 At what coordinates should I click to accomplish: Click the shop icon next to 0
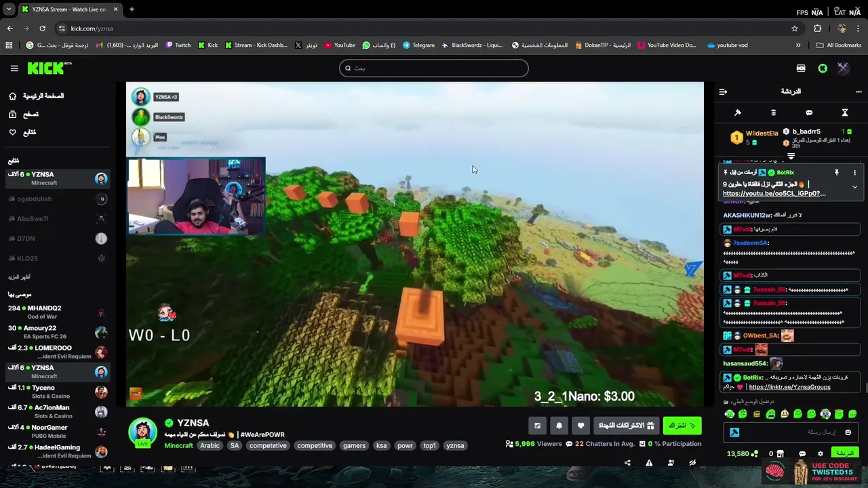781,454
